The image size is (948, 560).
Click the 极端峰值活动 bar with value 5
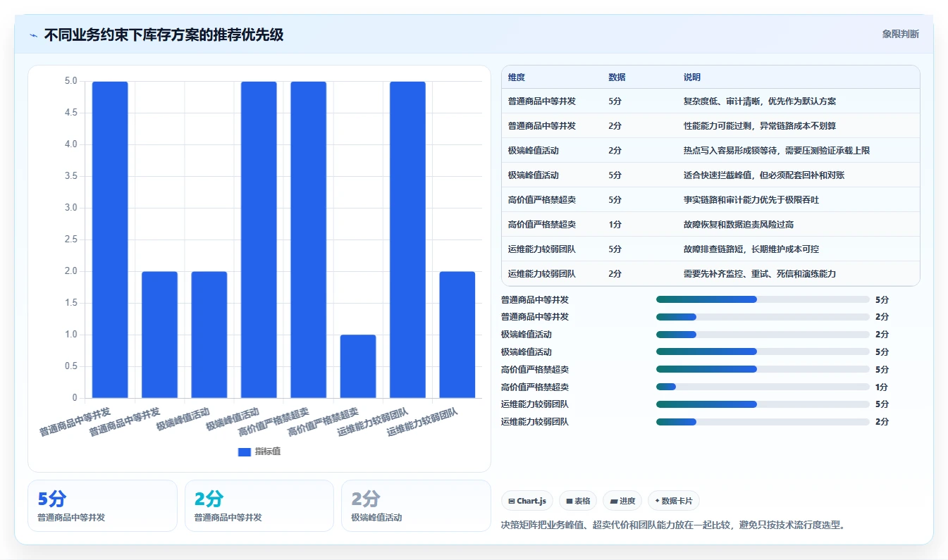pos(259,239)
